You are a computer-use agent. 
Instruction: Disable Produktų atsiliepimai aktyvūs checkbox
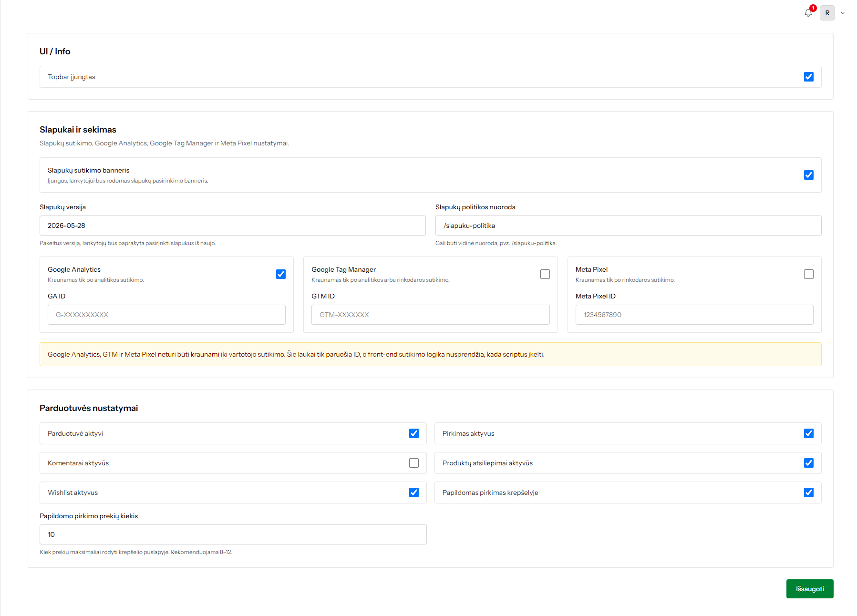[809, 463]
